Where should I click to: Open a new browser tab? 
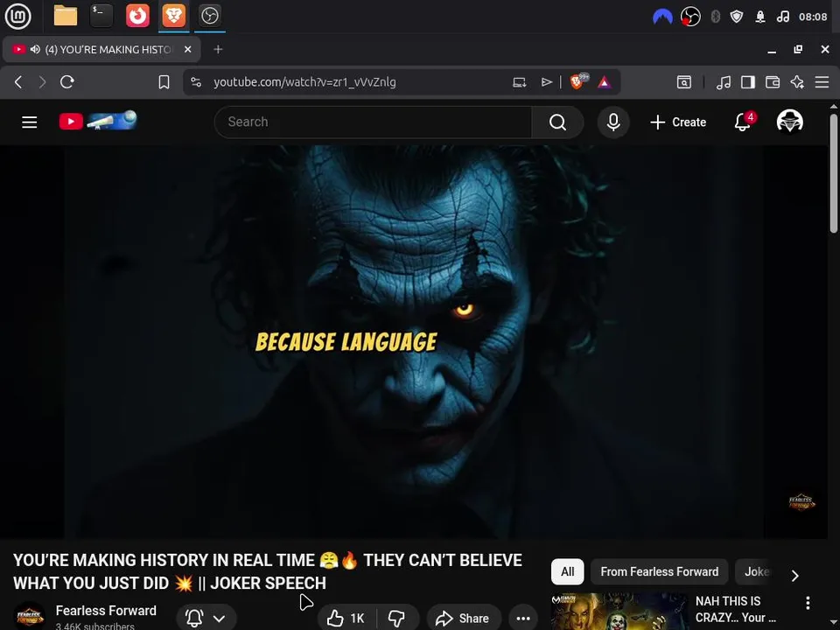[x=218, y=49]
